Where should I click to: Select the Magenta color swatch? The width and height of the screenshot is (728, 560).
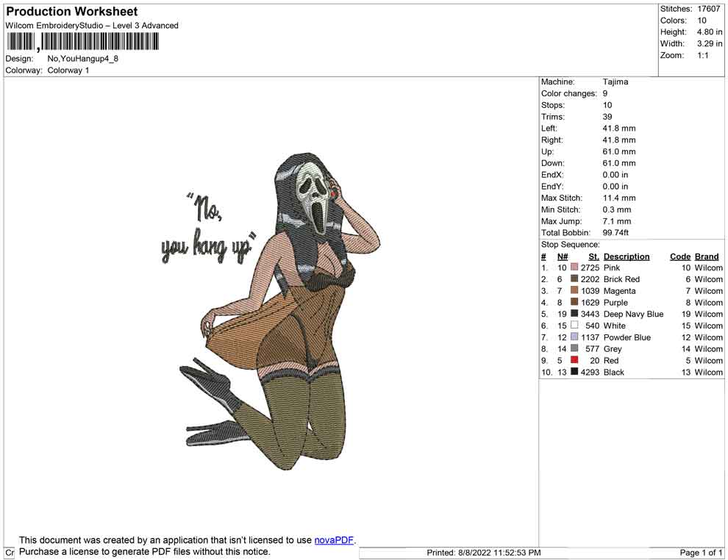[574, 290]
